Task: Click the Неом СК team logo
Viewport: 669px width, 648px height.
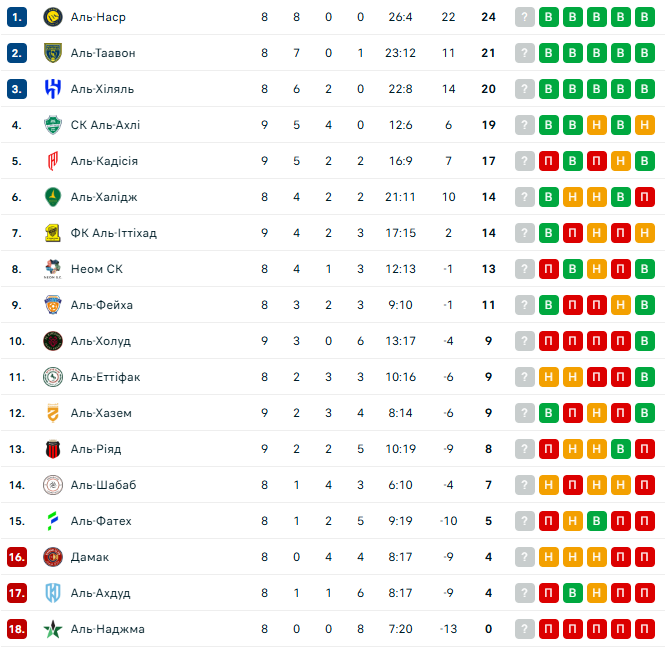Action: pos(53,269)
